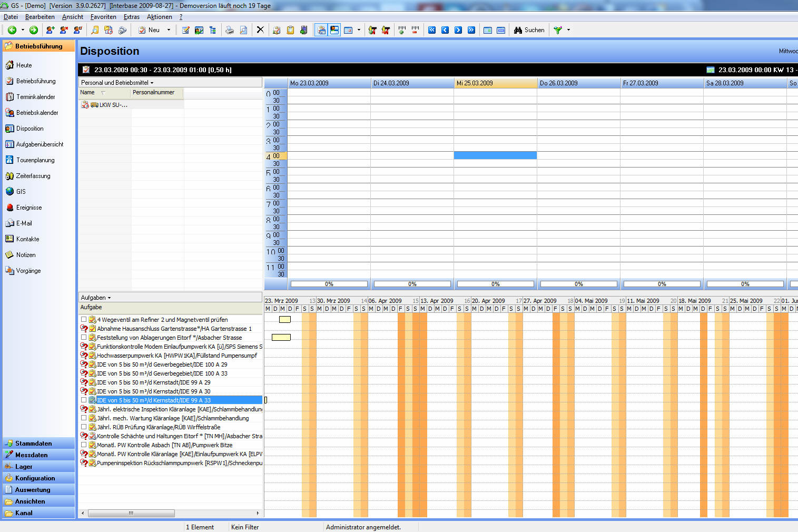798x532 pixels.
Task: Click the Suchen search button
Action: [529, 30]
